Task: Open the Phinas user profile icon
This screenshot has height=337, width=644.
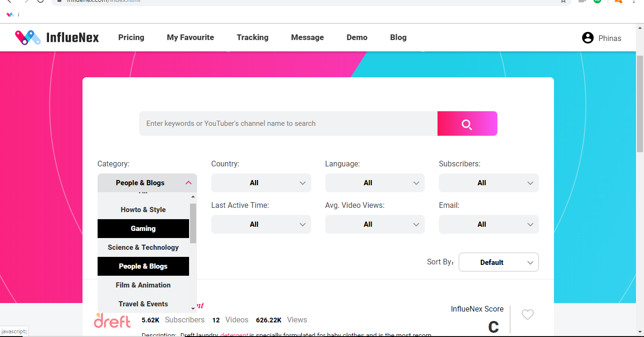Action: click(x=587, y=38)
